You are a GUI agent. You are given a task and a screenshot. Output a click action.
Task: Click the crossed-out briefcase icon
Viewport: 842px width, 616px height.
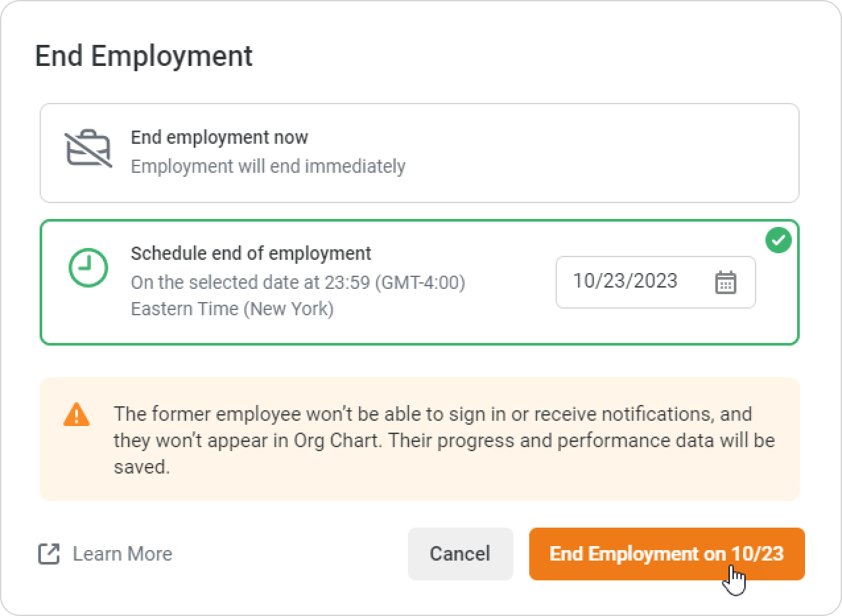click(x=88, y=149)
